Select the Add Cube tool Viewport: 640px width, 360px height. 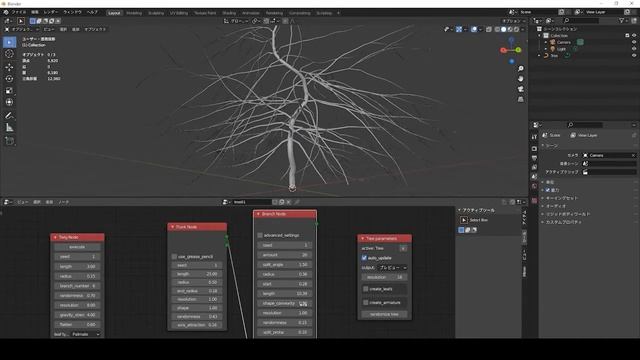[x=9, y=141]
